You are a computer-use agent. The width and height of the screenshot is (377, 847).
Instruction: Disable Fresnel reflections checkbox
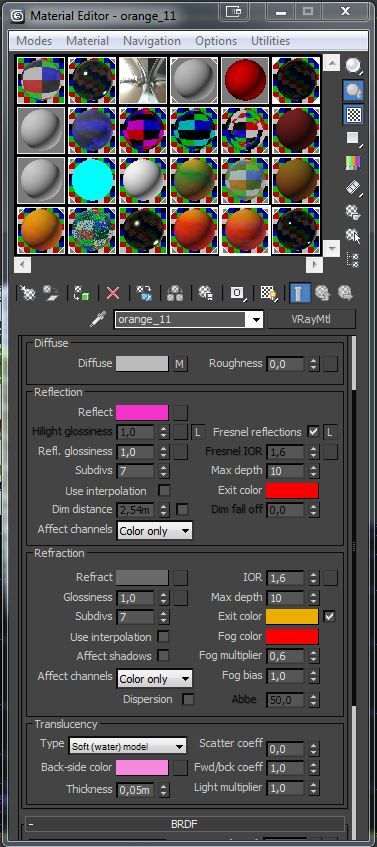[312, 432]
